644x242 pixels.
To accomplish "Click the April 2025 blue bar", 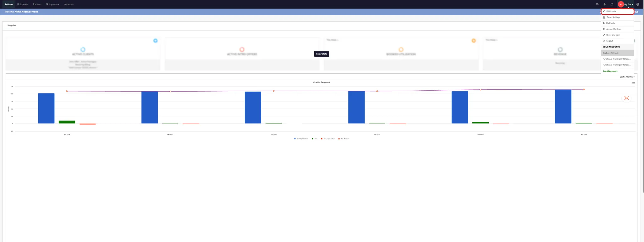I will tap(563, 107).
